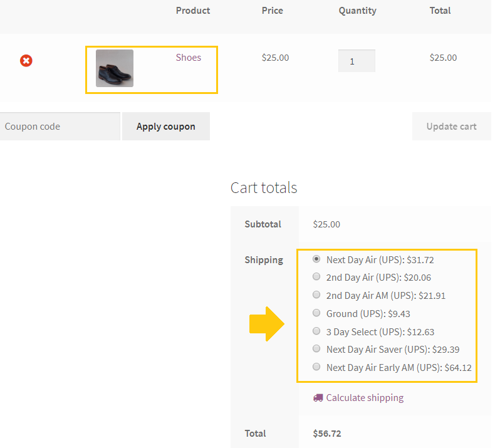
Task: Click the Price column header
Action: tap(273, 11)
